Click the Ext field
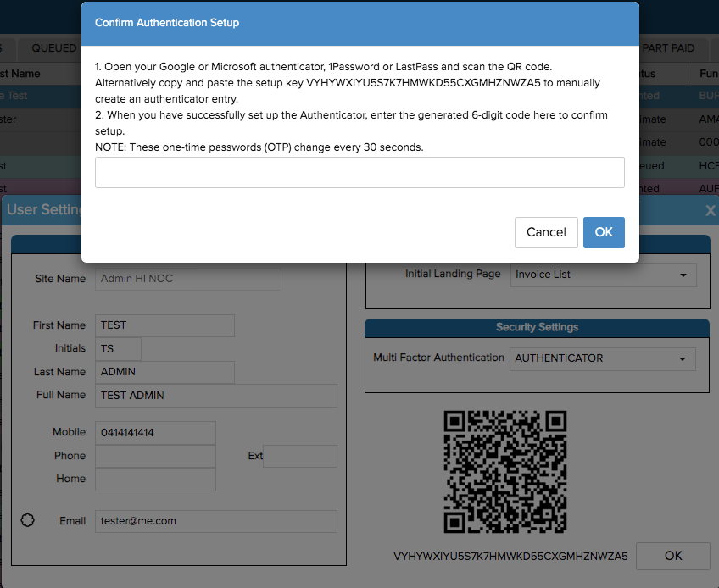719x588 pixels. click(300, 456)
